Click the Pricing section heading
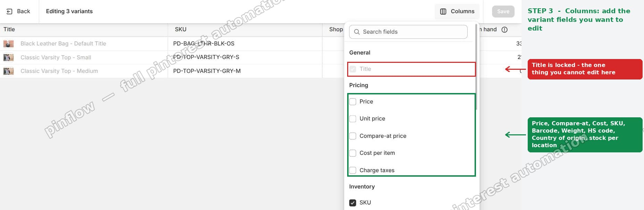644x210 pixels. [359, 85]
